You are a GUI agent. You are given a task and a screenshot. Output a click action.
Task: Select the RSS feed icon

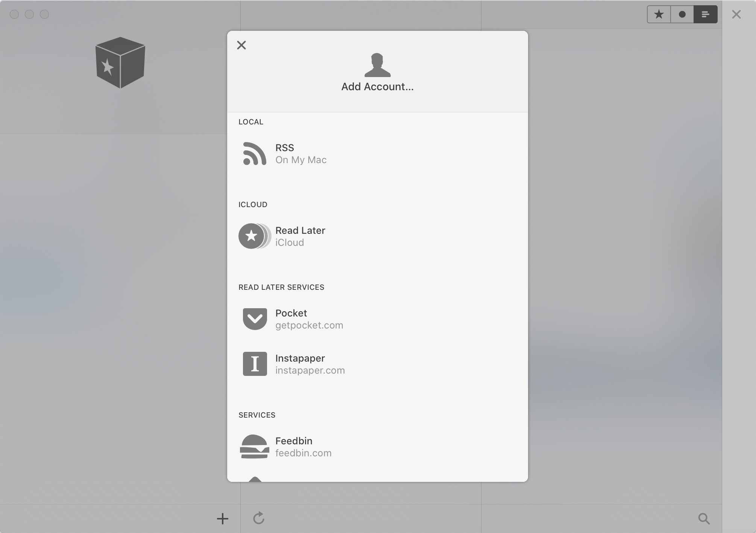point(255,153)
